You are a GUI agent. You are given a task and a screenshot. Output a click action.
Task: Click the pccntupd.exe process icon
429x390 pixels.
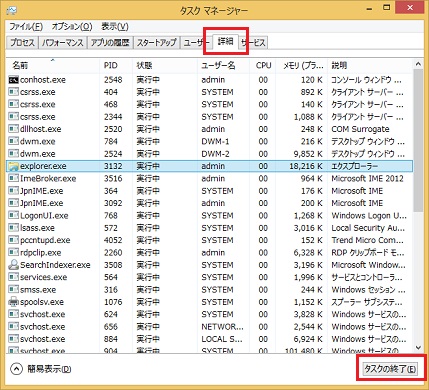pyautogui.click(x=13, y=240)
